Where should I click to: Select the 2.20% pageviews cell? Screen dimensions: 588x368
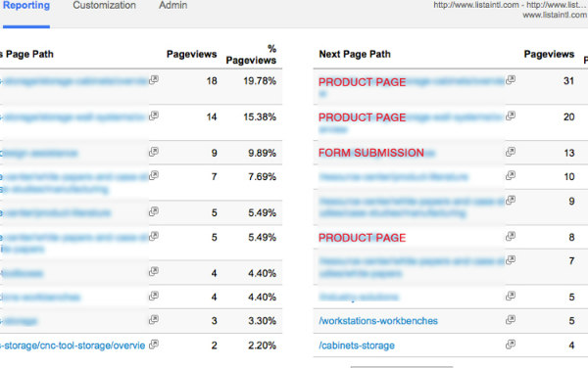pyautogui.click(x=262, y=345)
